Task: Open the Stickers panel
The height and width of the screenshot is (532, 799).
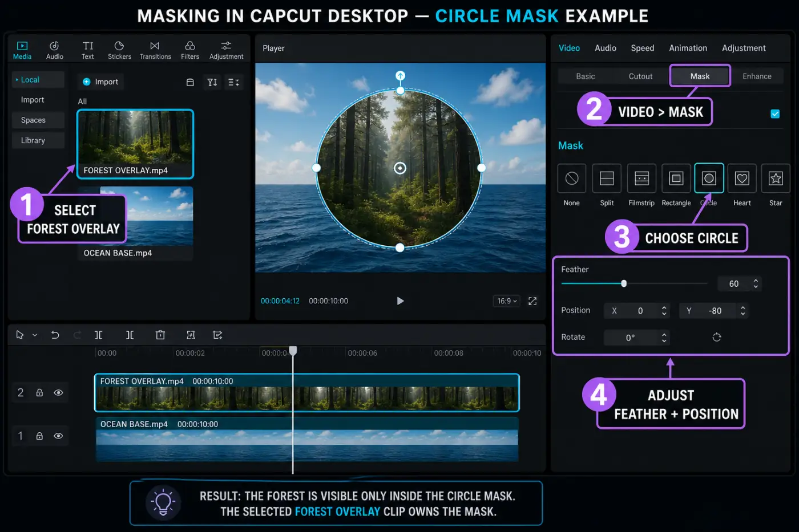Action: point(119,50)
